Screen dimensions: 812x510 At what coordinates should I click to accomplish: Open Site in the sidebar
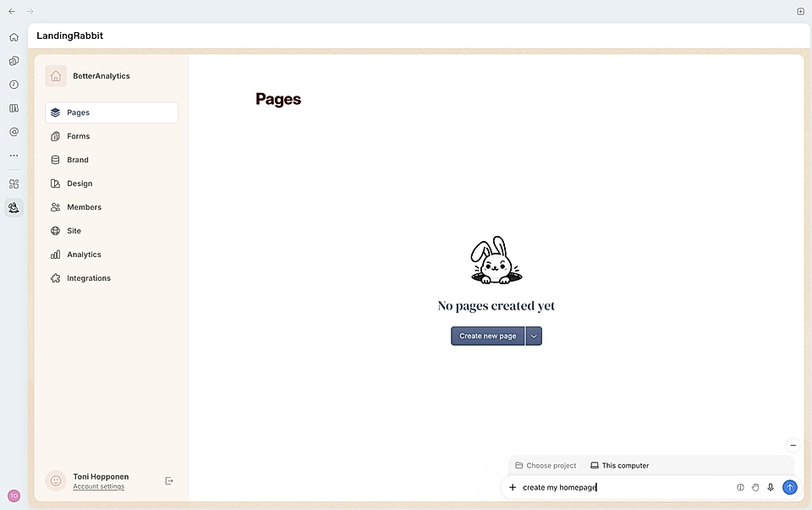[112, 231]
